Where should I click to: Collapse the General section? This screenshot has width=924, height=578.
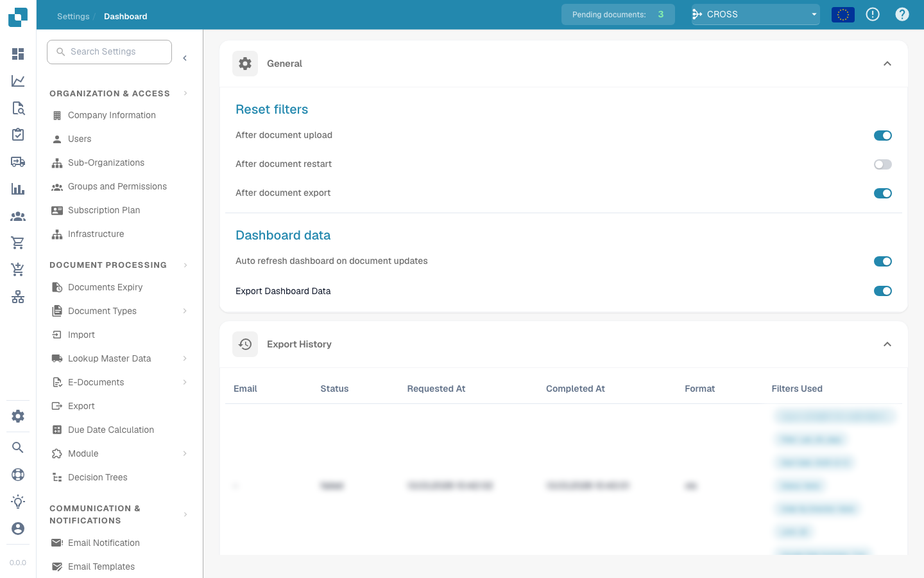pos(887,64)
